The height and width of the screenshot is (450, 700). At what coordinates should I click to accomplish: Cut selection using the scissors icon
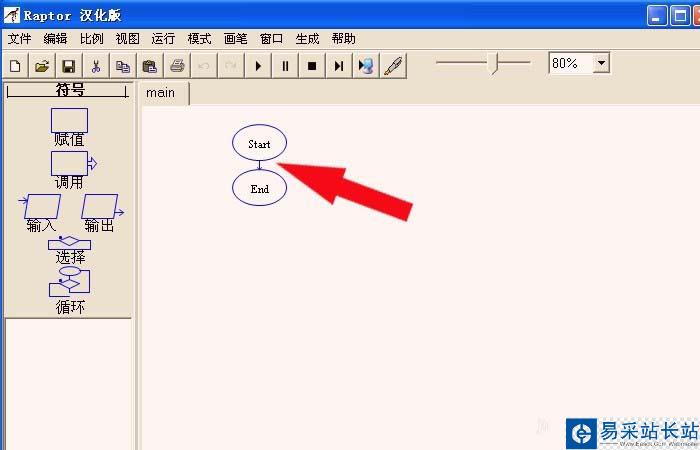click(x=96, y=66)
